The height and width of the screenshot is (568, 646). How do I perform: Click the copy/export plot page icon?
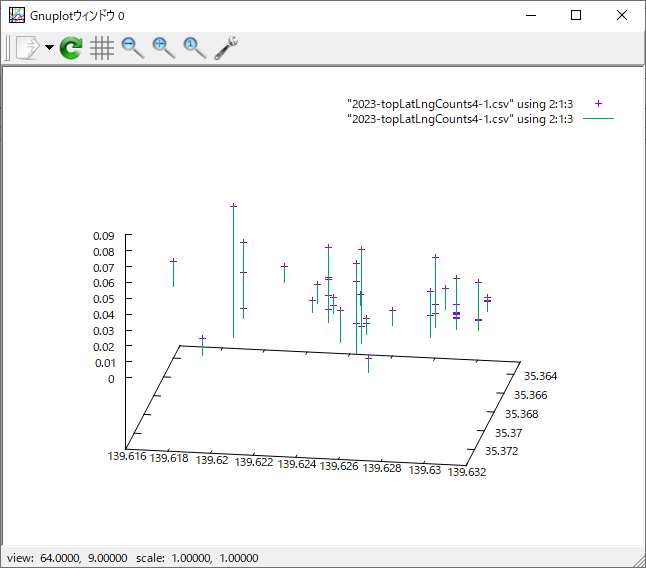tap(27, 48)
